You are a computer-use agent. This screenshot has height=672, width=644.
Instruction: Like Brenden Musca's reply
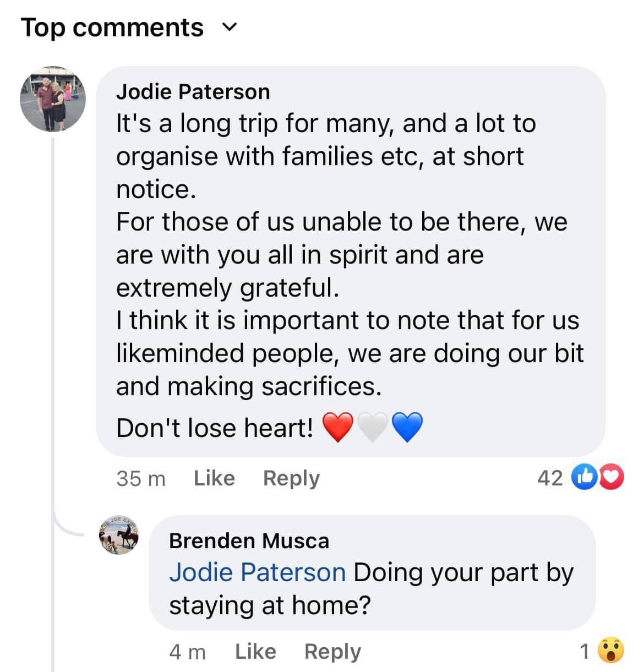coord(255,652)
